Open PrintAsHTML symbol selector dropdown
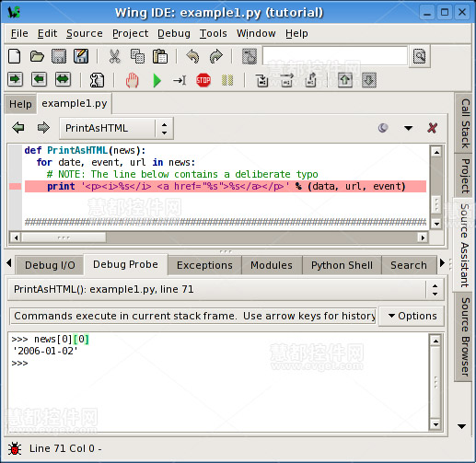The image size is (476, 463). (x=116, y=128)
